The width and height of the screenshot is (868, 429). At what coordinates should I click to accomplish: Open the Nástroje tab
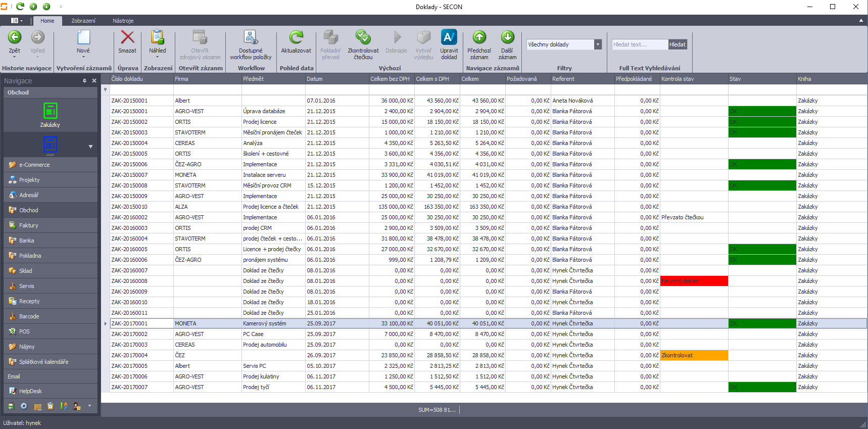[x=123, y=21]
